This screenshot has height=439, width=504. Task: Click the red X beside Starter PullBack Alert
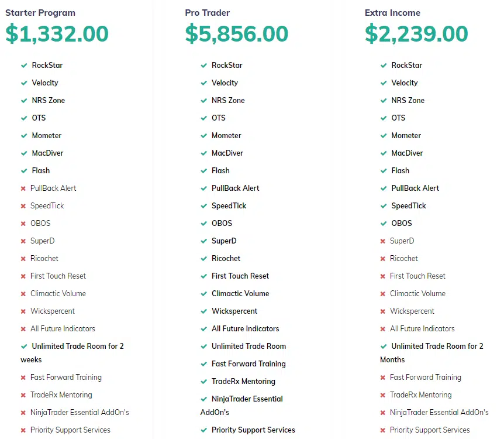pyautogui.click(x=23, y=188)
